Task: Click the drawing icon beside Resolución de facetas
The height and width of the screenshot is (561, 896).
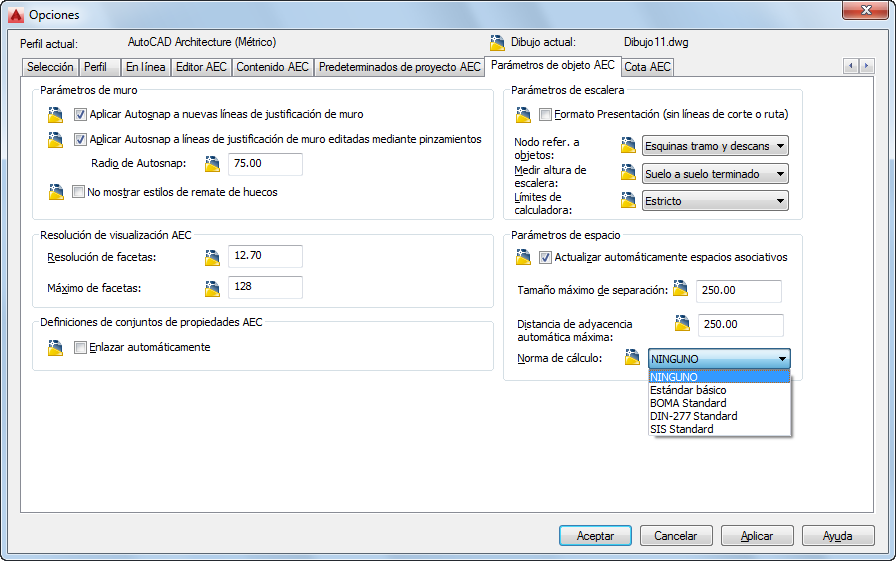Action: tap(212, 258)
